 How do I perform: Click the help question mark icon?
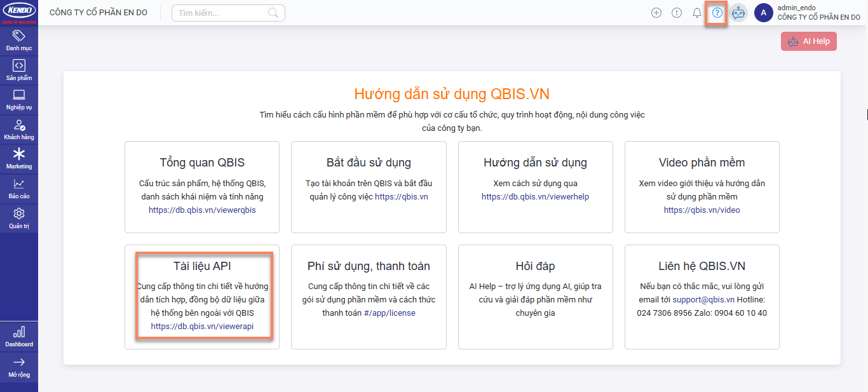click(x=717, y=13)
